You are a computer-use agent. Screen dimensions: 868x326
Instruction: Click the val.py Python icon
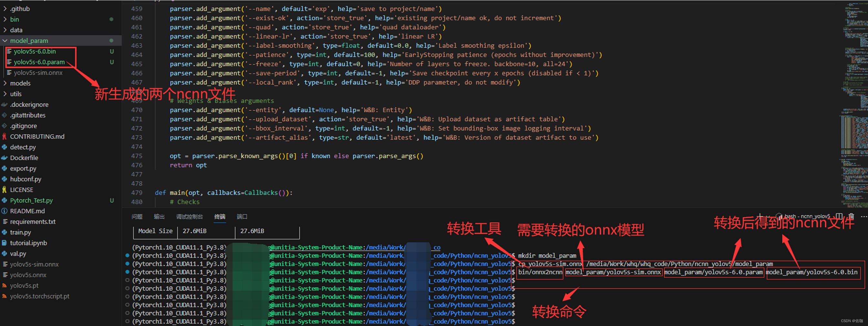point(5,254)
